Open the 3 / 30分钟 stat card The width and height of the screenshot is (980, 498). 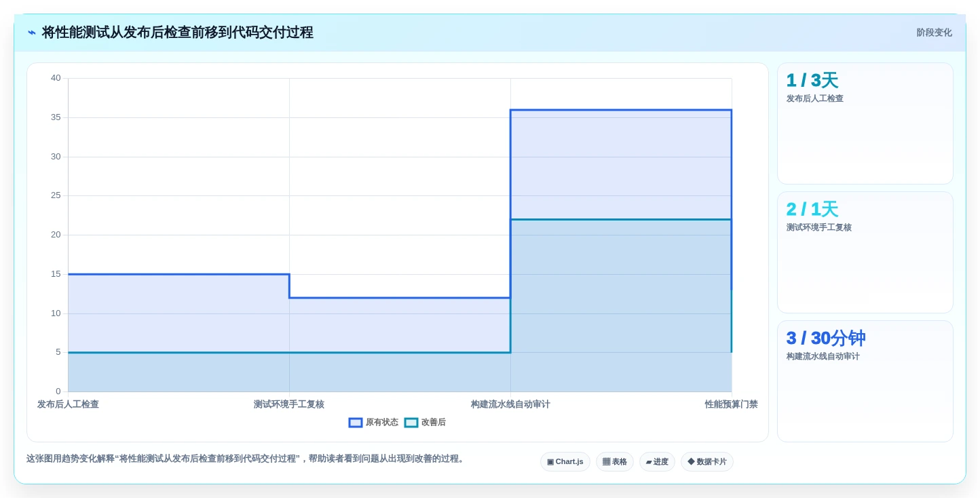865,381
